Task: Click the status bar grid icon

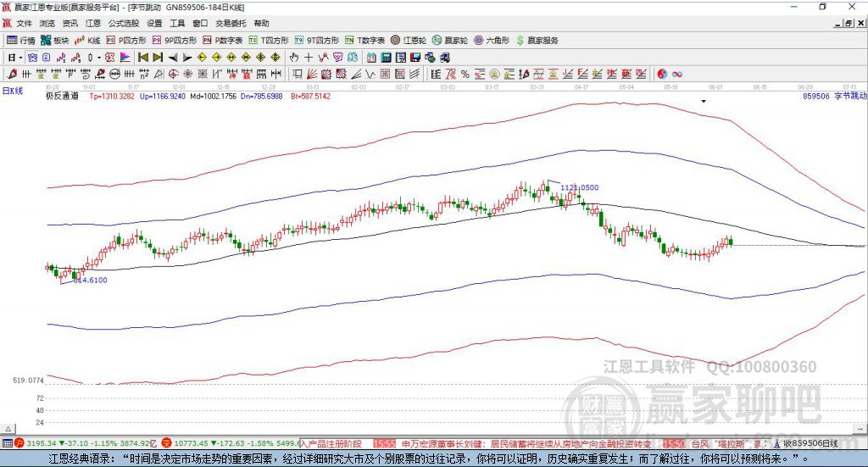Action: [x=7, y=443]
